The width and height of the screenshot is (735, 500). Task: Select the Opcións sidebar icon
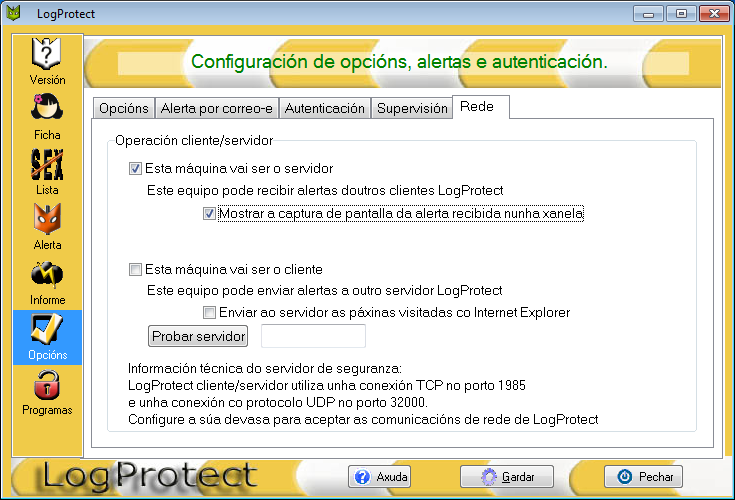[47, 337]
